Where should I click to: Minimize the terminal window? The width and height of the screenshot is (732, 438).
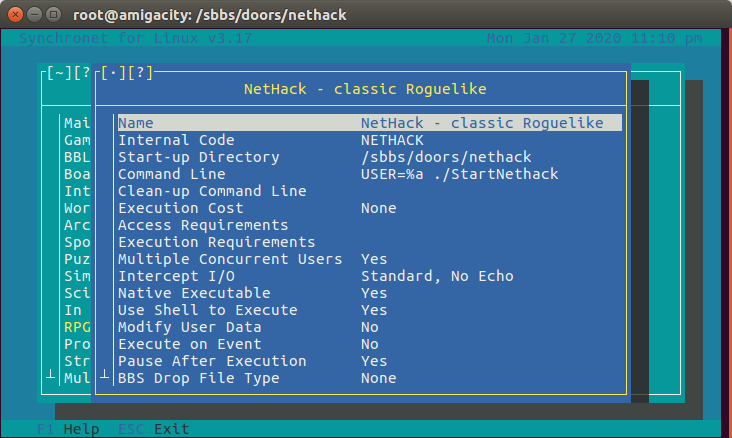35,14
